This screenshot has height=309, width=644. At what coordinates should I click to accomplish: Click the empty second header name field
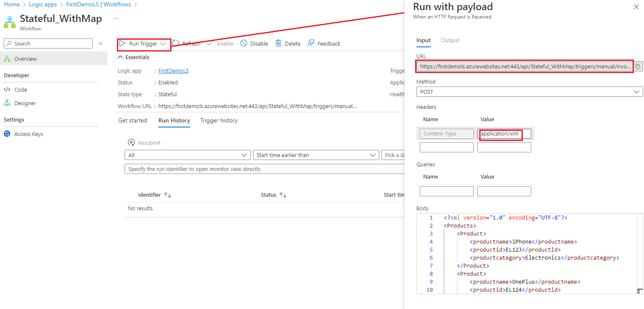pyautogui.click(x=447, y=147)
